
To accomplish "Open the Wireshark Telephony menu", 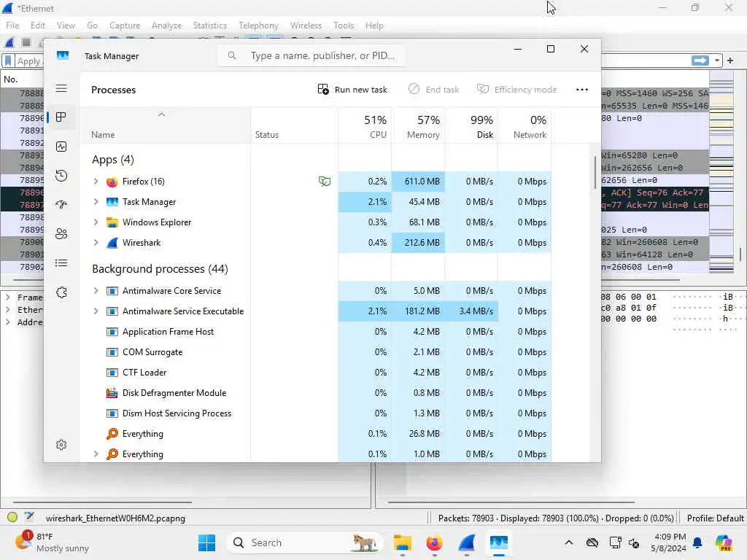I will pyautogui.click(x=259, y=26).
